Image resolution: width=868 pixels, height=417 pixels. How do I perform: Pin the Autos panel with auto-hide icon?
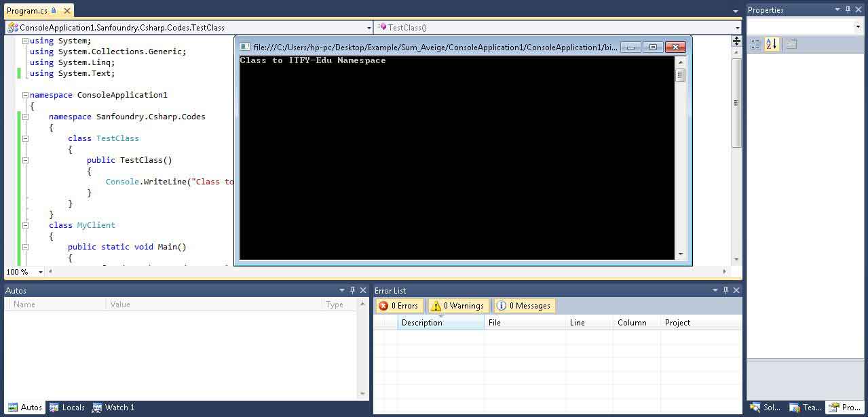352,290
